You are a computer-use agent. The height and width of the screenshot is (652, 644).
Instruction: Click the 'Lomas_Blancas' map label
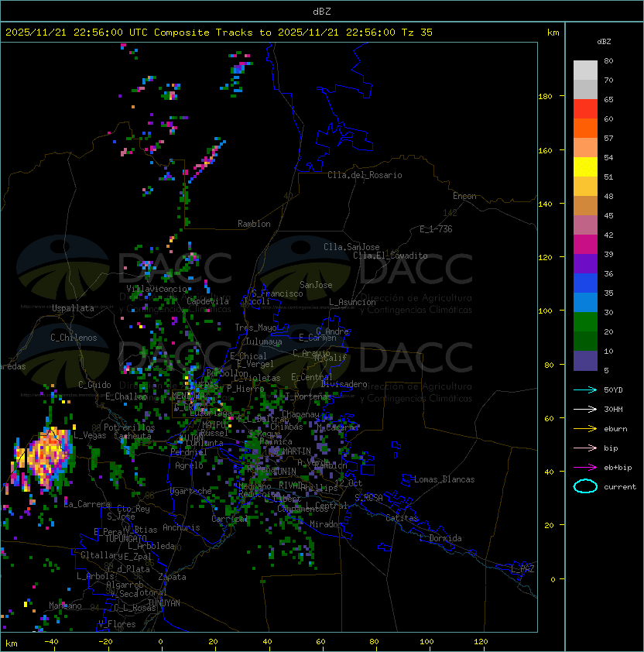click(x=444, y=479)
